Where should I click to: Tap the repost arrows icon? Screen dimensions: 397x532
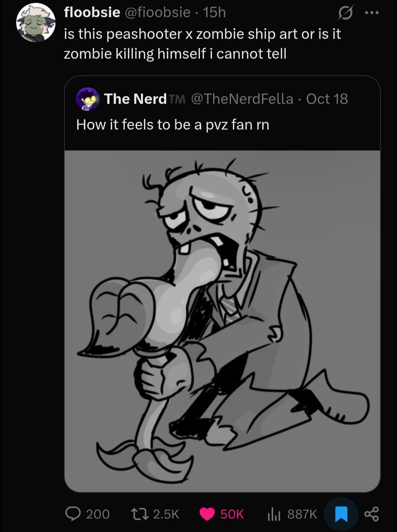coord(140,514)
